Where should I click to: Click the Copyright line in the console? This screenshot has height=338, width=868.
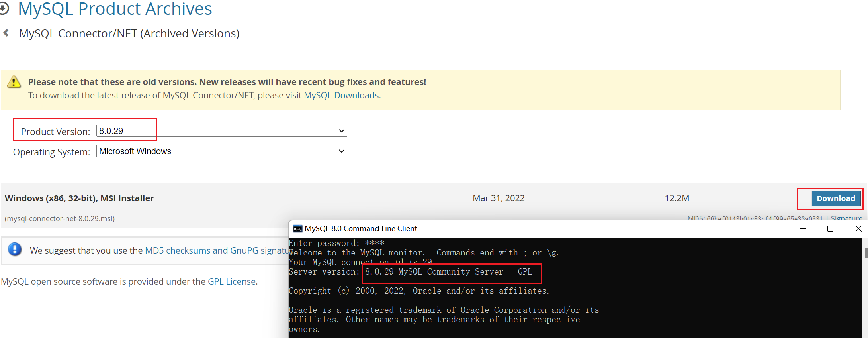tap(419, 291)
